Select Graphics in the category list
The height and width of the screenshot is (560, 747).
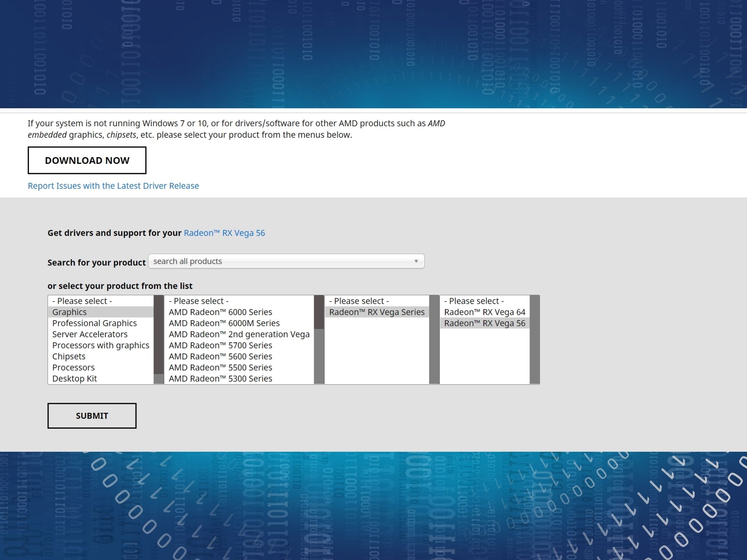(x=101, y=312)
